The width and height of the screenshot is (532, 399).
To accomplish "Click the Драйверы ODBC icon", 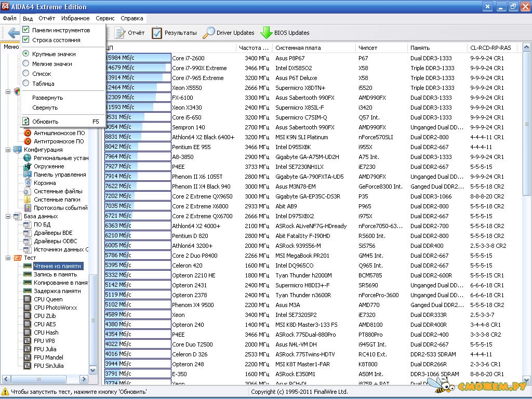I will tap(28, 241).
